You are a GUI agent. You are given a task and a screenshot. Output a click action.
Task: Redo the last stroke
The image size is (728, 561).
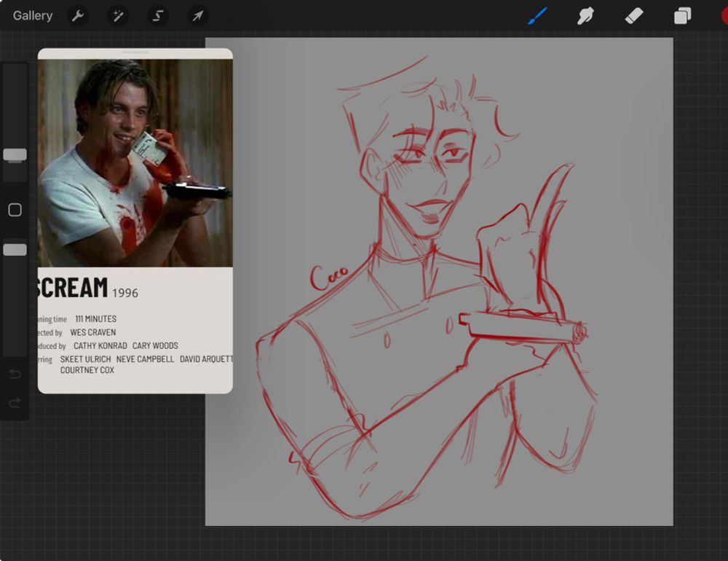(x=15, y=402)
